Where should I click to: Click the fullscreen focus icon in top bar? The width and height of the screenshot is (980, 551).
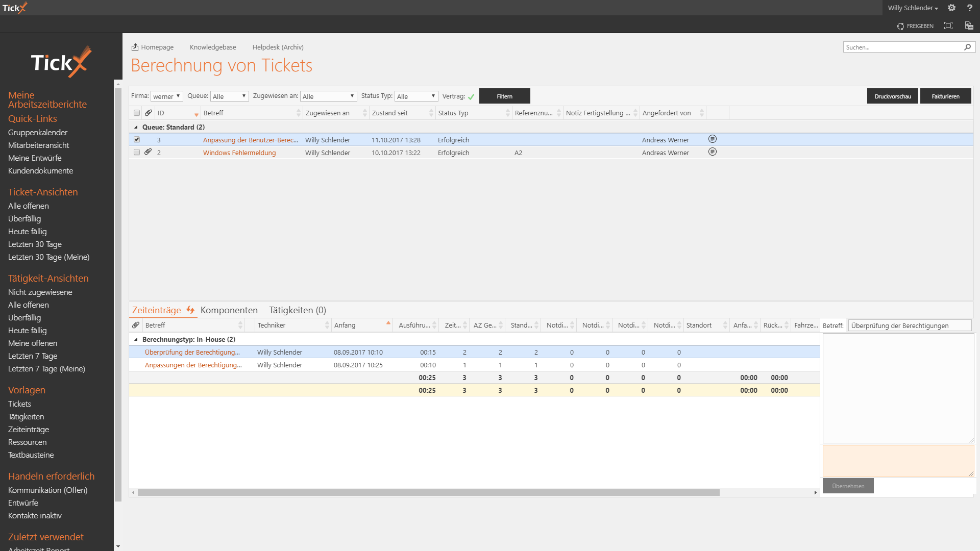[948, 26]
